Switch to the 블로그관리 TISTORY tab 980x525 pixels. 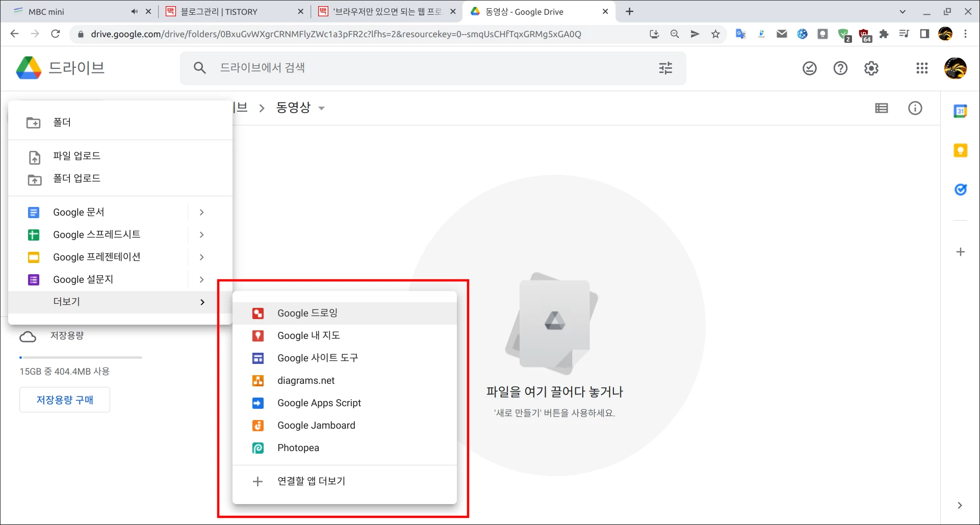[x=219, y=11]
